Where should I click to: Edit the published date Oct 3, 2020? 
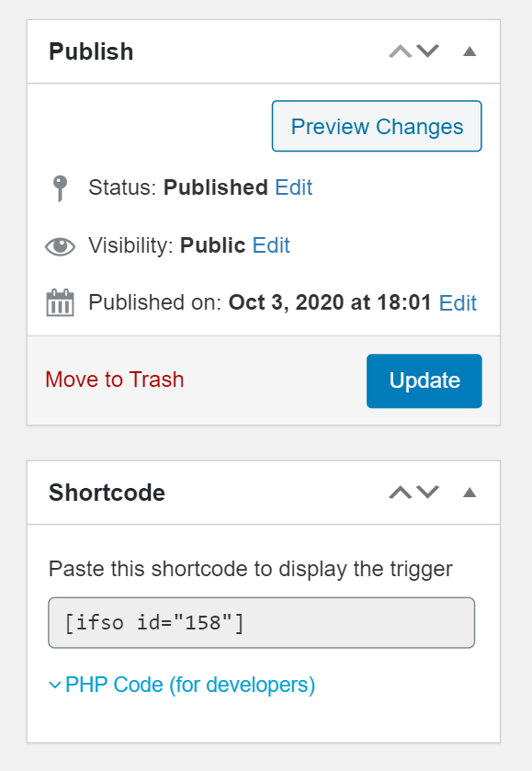[458, 303]
